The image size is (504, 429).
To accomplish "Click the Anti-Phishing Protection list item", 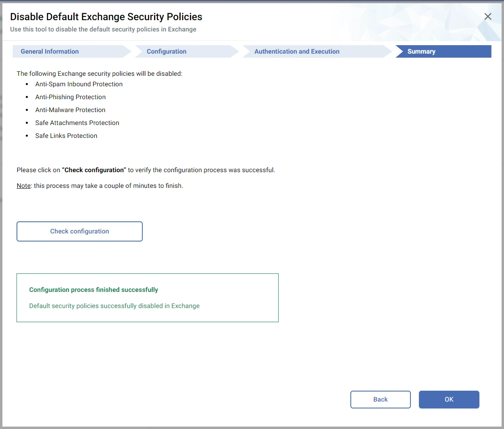I will click(x=71, y=97).
